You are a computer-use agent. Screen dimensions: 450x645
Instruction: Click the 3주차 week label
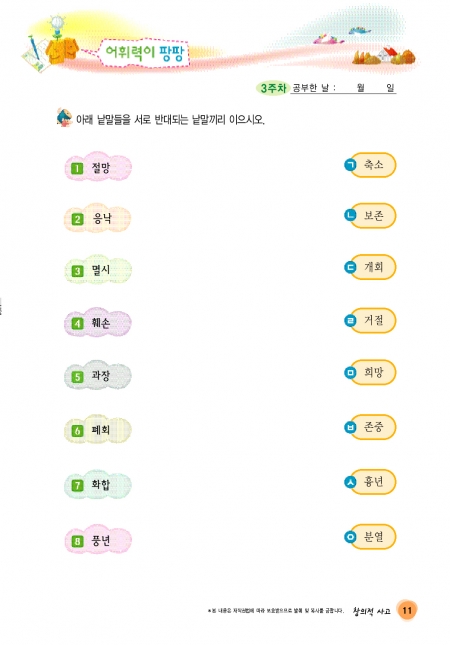[x=273, y=88]
